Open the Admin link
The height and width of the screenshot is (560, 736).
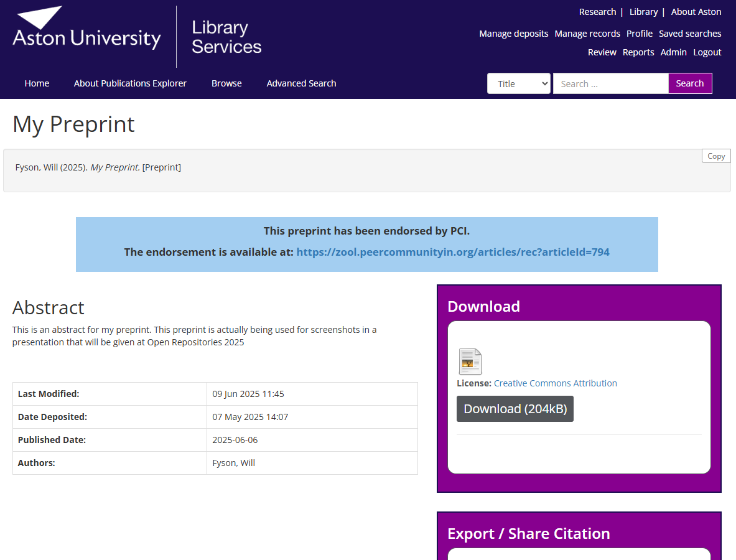click(x=673, y=52)
